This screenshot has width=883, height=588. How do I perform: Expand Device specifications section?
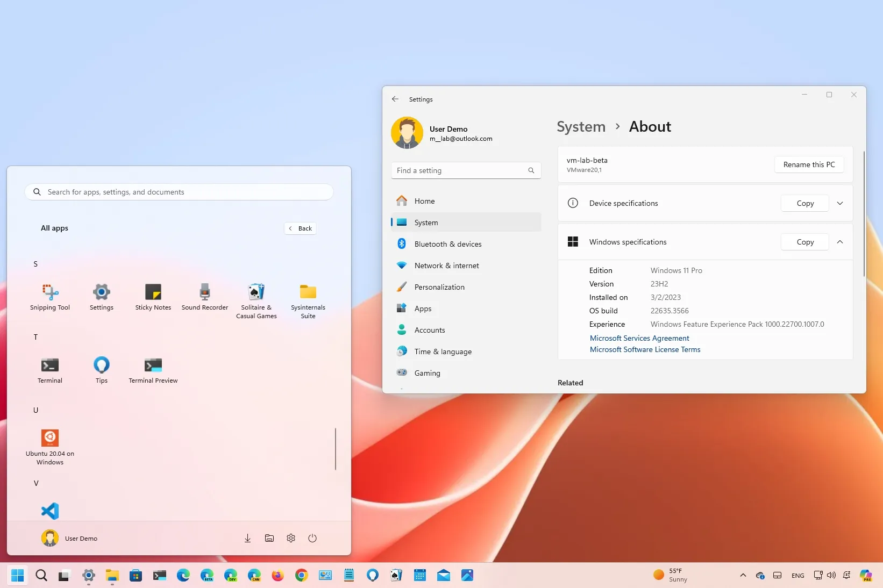(839, 203)
